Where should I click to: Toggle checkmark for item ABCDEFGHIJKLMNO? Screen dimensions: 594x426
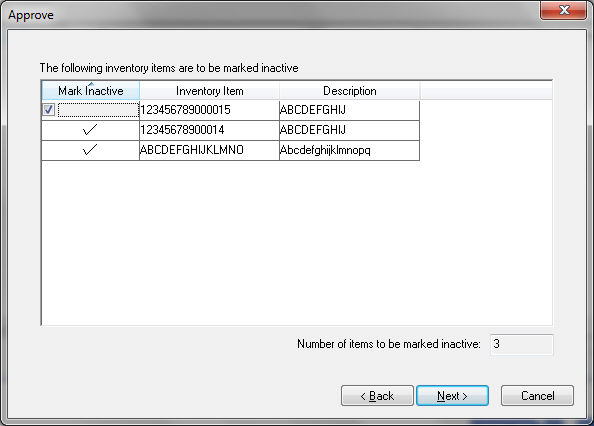90,150
